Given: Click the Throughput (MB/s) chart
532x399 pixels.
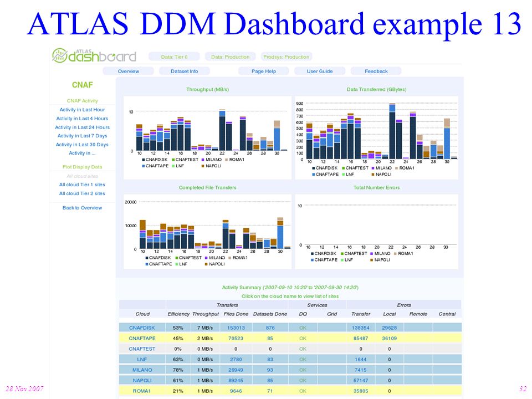Looking at the screenshot, I should click(208, 137).
